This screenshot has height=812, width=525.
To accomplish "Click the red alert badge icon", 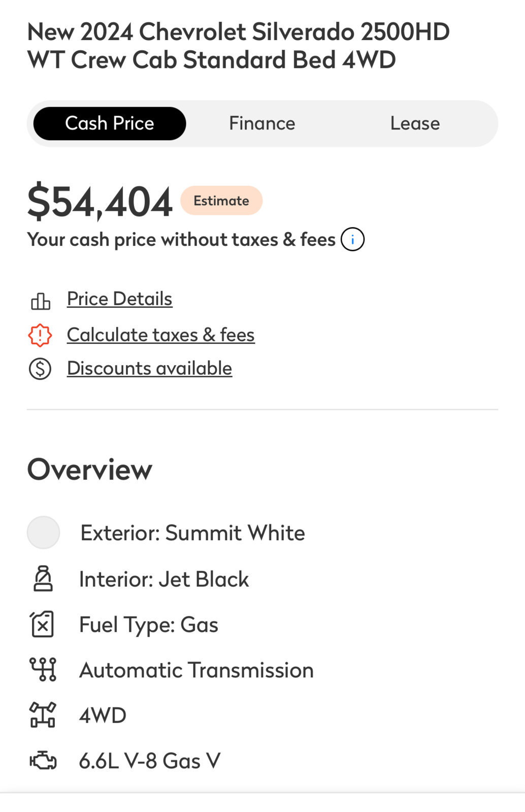I will [40, 335].
